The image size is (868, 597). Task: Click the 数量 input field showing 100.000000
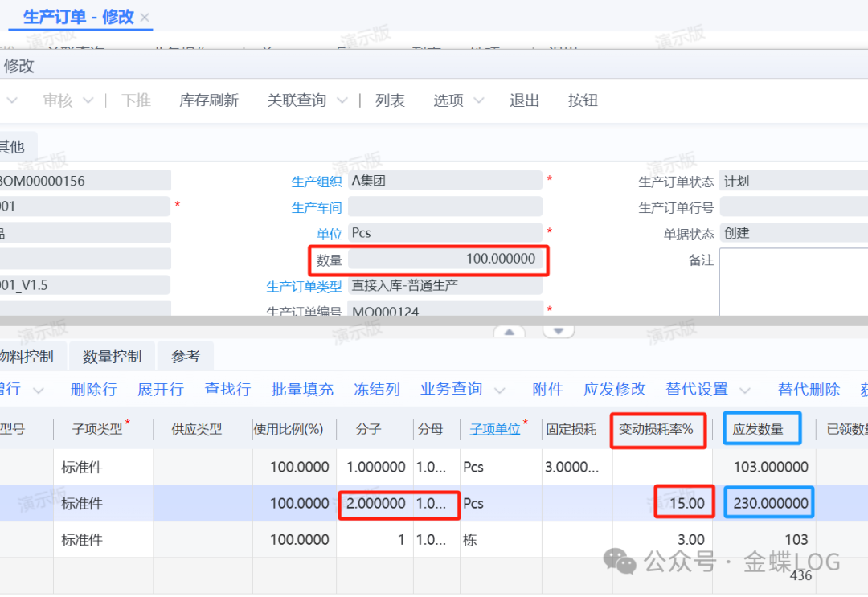[447, 260]
